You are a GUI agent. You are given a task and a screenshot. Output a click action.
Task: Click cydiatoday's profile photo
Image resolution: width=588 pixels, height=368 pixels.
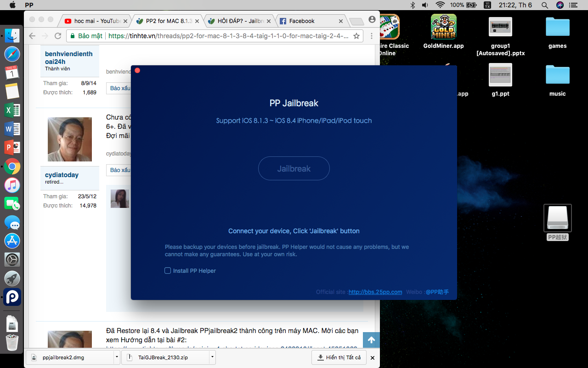point(70,139)
